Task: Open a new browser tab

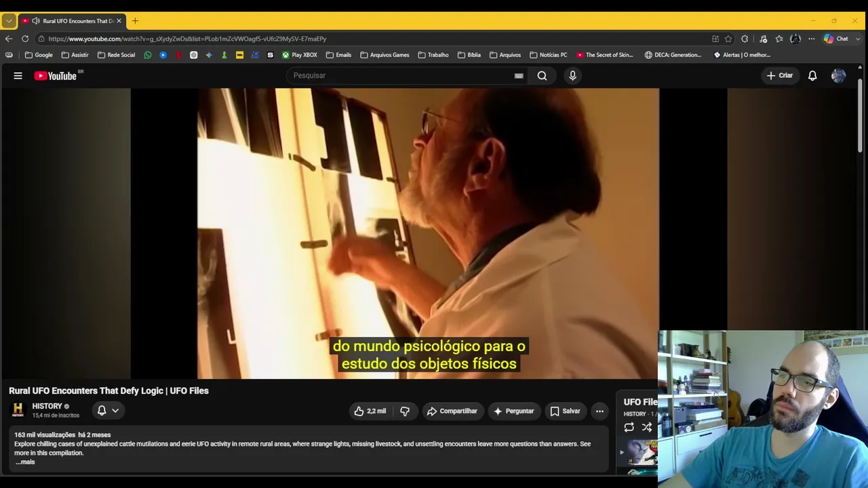Action: [x=135, y=21]
